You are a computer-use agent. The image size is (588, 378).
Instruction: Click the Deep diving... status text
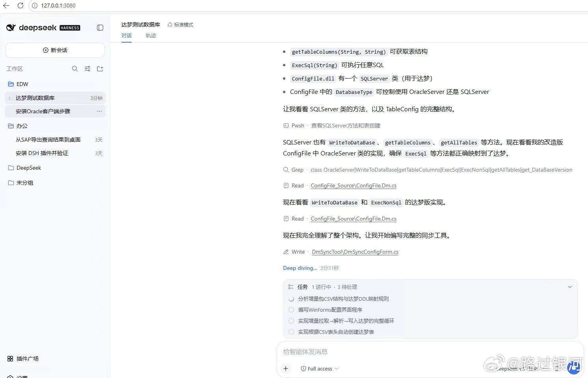pyautogui.click(x=300, y=268)
